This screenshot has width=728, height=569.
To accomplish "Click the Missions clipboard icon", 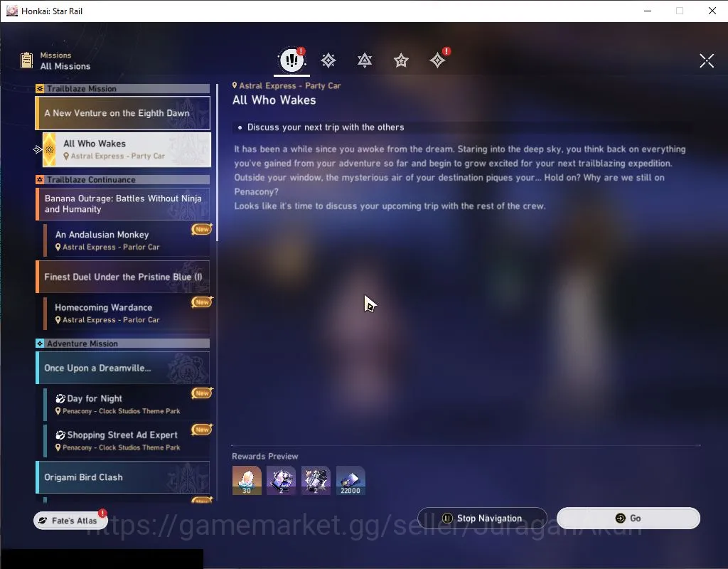I will pyautogui.click(x=27, y=60).
